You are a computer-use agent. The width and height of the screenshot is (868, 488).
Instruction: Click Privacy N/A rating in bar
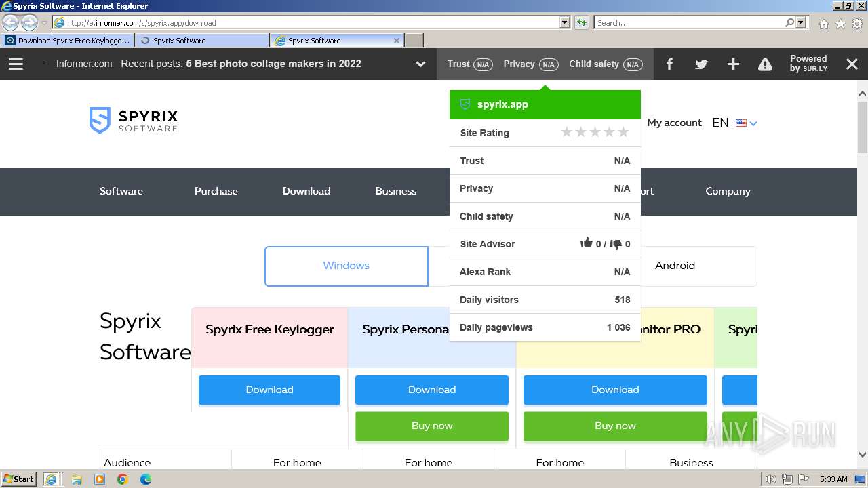pos(531,64)
